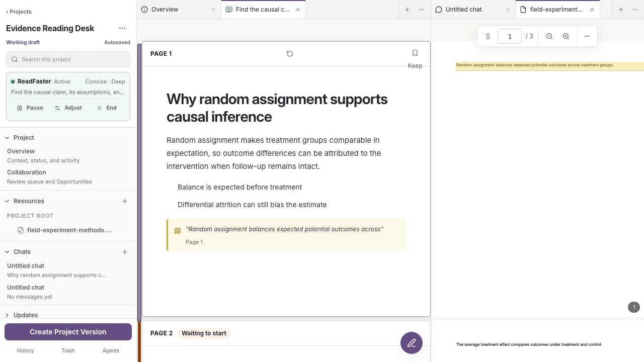Image resolution: width=644 pixels, height=362 pixels.
Task: Close the field-experiment PDF tab
Action: (x=592, y=10)
